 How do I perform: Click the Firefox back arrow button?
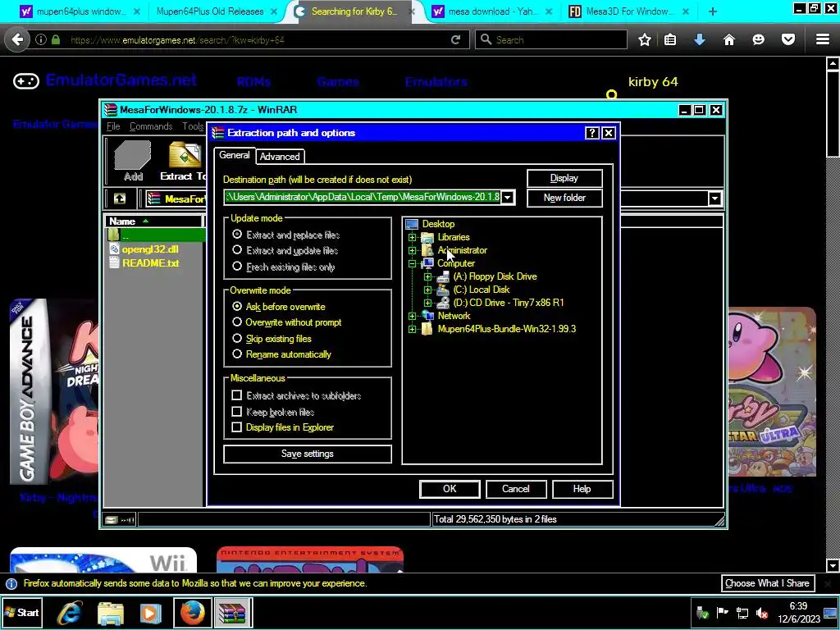[18, 39]
